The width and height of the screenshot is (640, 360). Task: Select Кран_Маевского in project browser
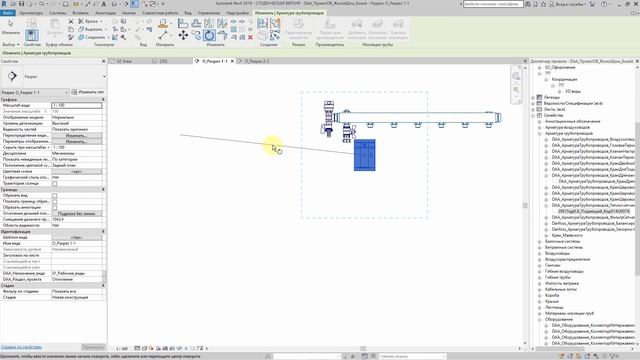(x=567, y=236)
